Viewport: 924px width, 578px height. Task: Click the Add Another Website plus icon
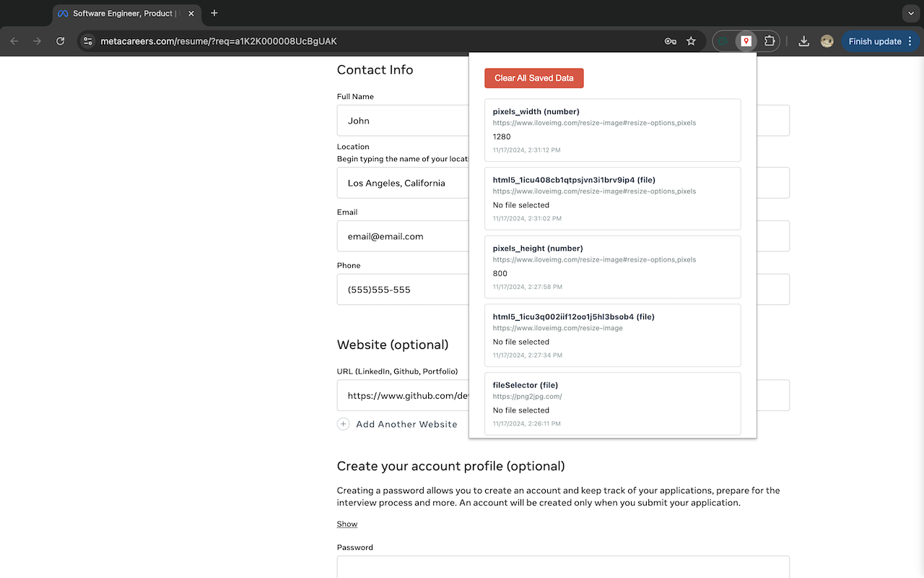(x=344, y=424)
